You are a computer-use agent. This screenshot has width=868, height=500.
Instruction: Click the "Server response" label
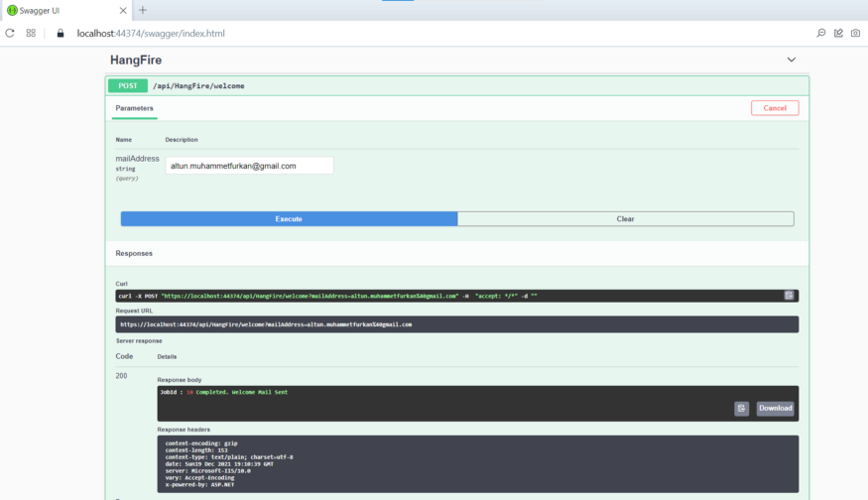coord(139,341)
